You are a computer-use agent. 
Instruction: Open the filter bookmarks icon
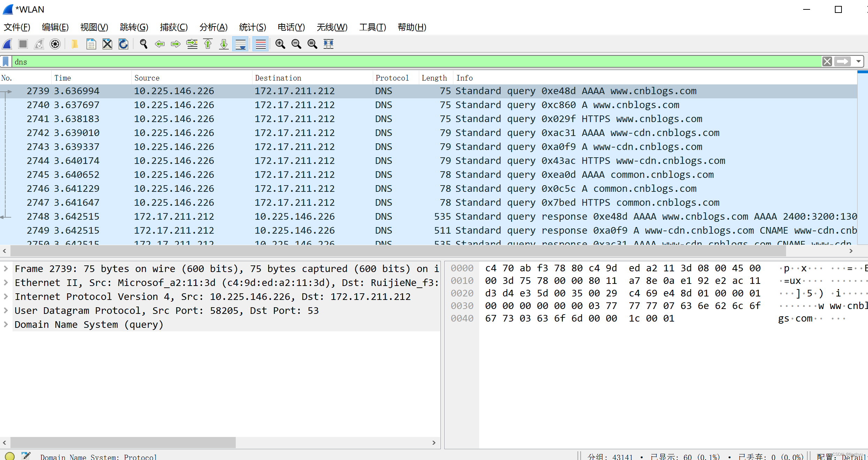click(x=6, y=61)
